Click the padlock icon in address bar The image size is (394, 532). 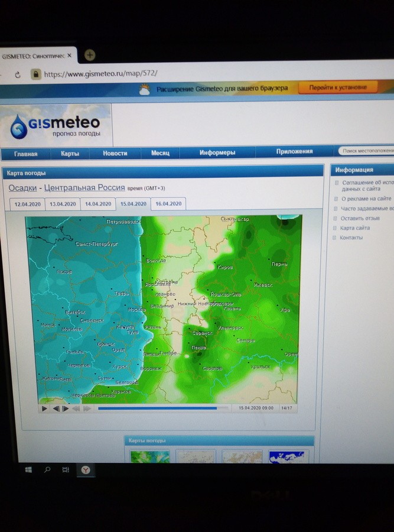(35, 75)
